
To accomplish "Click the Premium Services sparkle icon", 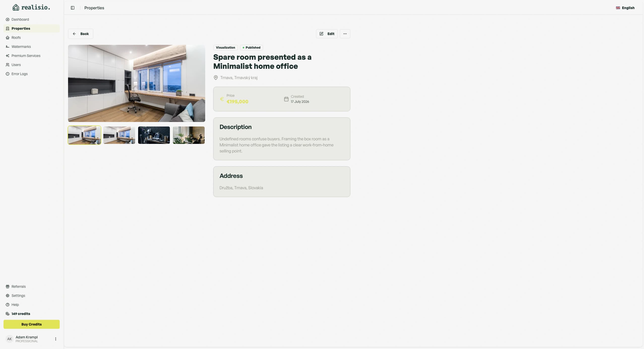I will pos(8,56).
